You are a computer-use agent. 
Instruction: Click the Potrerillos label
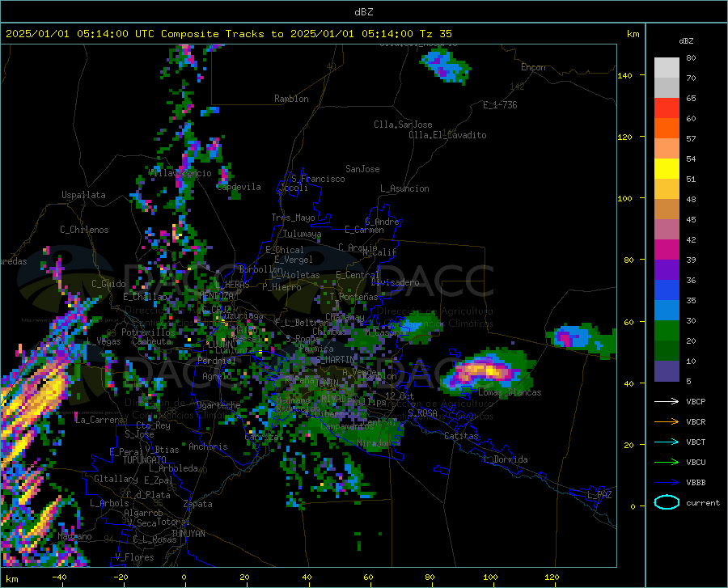tap(148, 332)
